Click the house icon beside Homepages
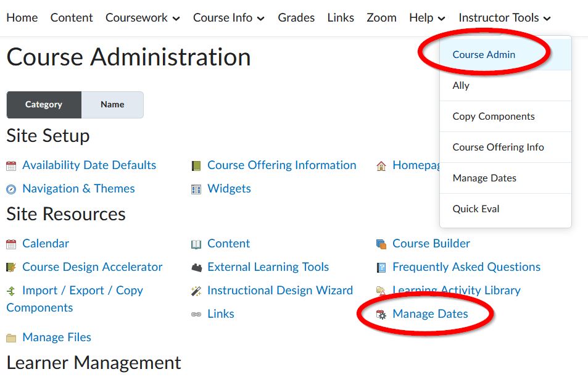588x385 pixels. click(383, 165)
